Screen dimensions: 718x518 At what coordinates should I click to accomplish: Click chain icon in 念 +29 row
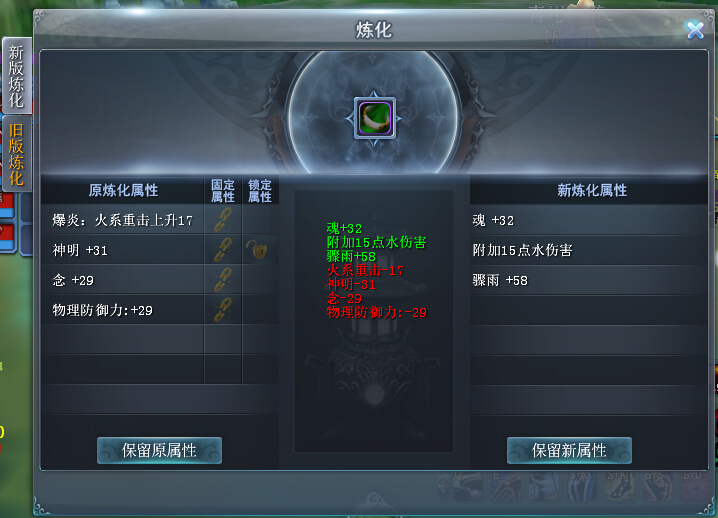(x=223, y=280)
